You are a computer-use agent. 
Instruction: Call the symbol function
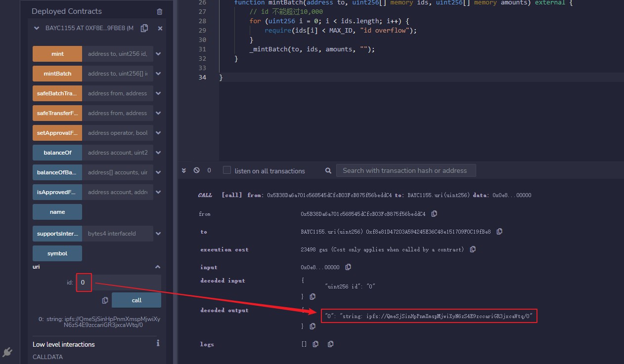click(57, 253)
